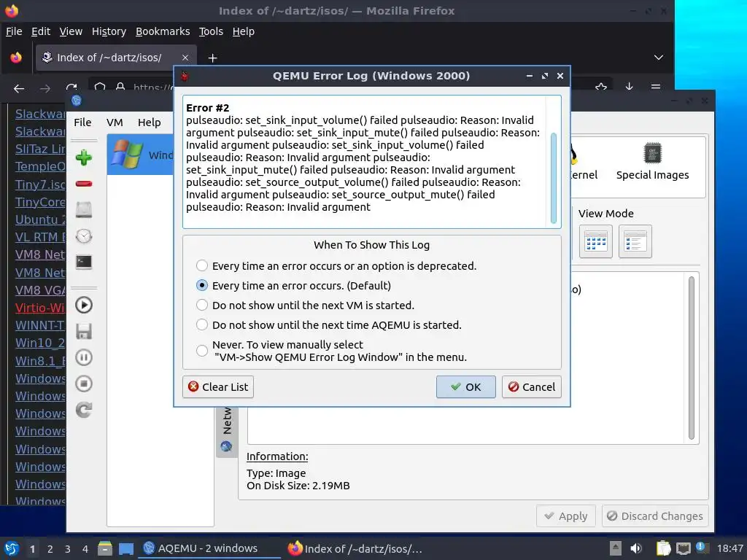Viewport: 747px width, 560px height.
Task: Delete the VM with the red minus icon
Action: coord(84,184)
